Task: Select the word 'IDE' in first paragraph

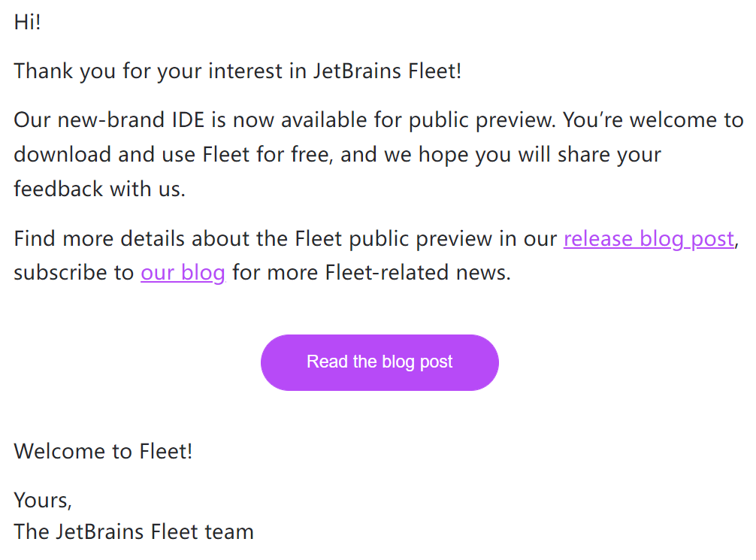Action: click(x=189, y=120)
